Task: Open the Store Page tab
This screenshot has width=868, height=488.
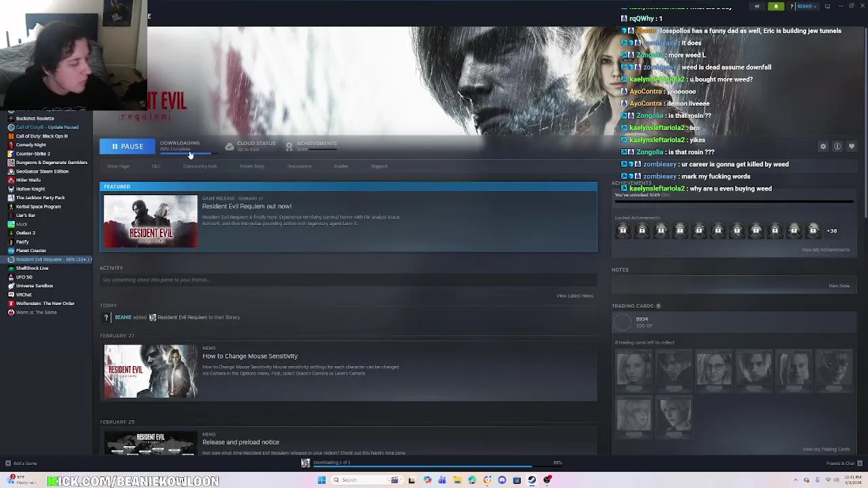Action: [118, 166]
